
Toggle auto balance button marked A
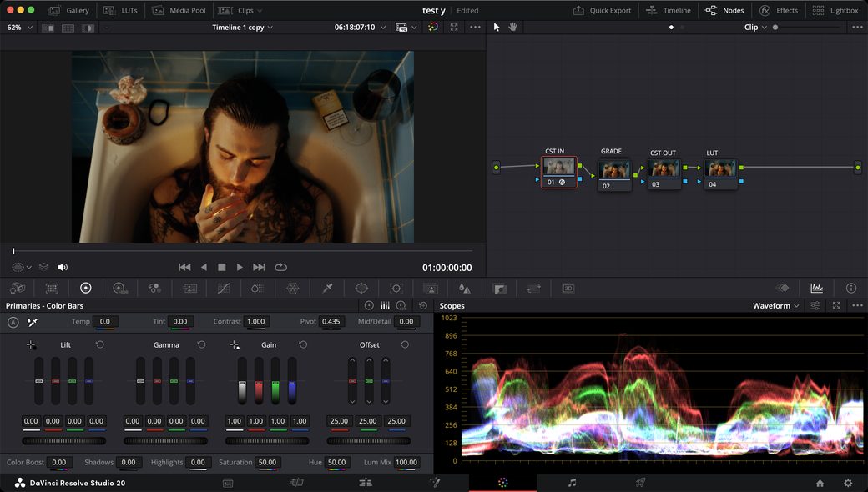13,322
